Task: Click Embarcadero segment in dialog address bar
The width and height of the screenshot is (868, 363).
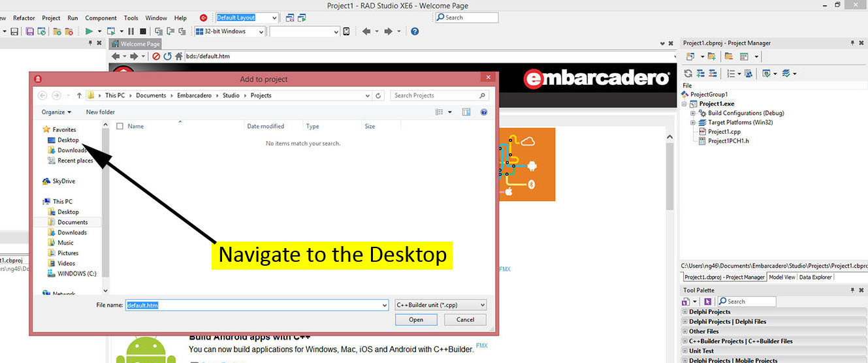Action: coord(194,95)
